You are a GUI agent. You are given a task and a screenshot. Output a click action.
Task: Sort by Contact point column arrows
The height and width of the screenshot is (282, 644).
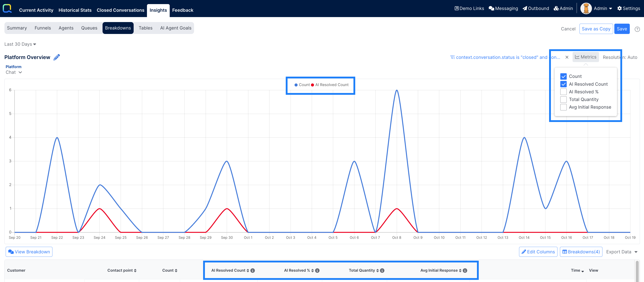(135, 270)
